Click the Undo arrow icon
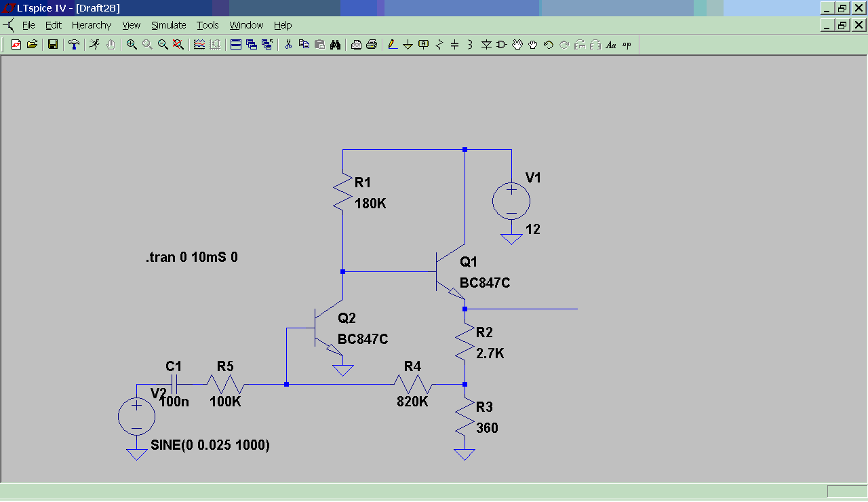Viewport: 868px width, 502px height. point(548,45)
